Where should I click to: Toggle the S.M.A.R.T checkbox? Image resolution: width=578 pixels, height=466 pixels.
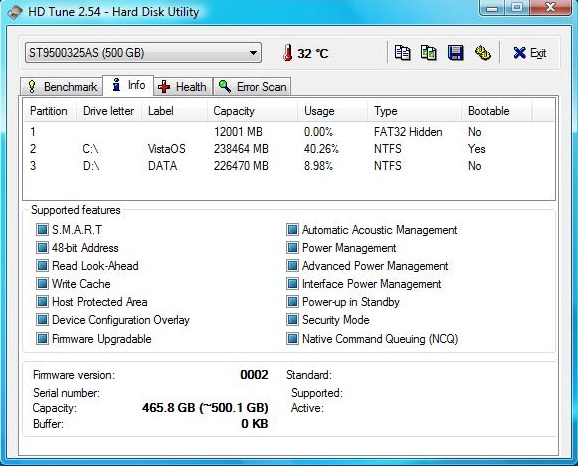click(x=42, y=229)
